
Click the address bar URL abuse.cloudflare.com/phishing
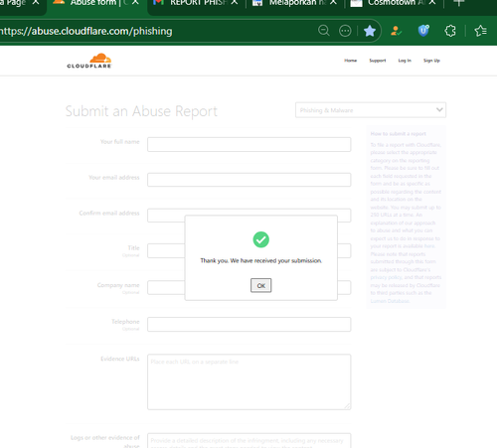click(x=86, y=31)
